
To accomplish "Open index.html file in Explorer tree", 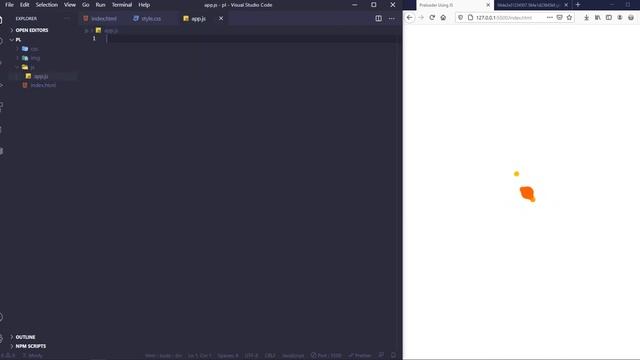I will [43, 85].
